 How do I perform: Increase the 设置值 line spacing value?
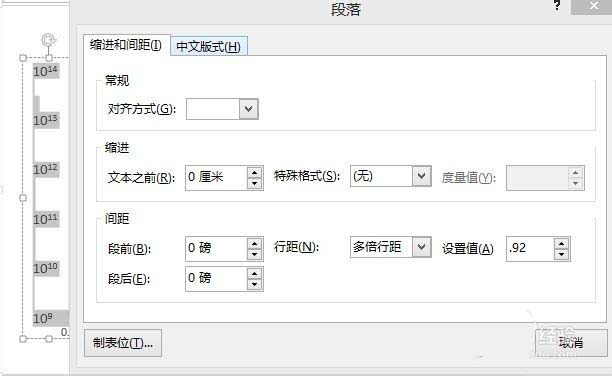[x=561, y=244]
